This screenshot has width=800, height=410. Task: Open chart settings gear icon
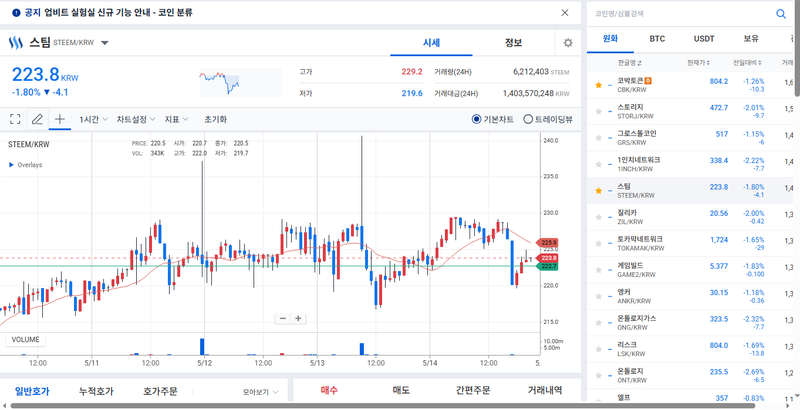click(x=568, y=43)
